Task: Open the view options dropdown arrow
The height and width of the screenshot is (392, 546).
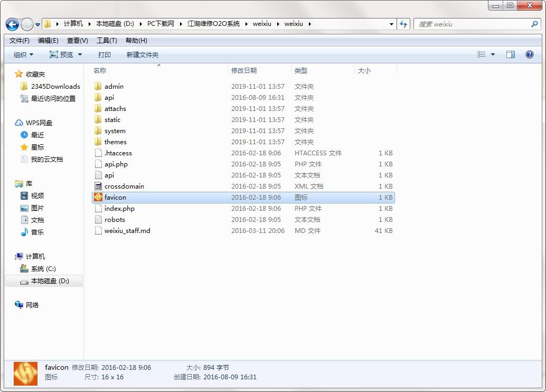Action: 493,54
